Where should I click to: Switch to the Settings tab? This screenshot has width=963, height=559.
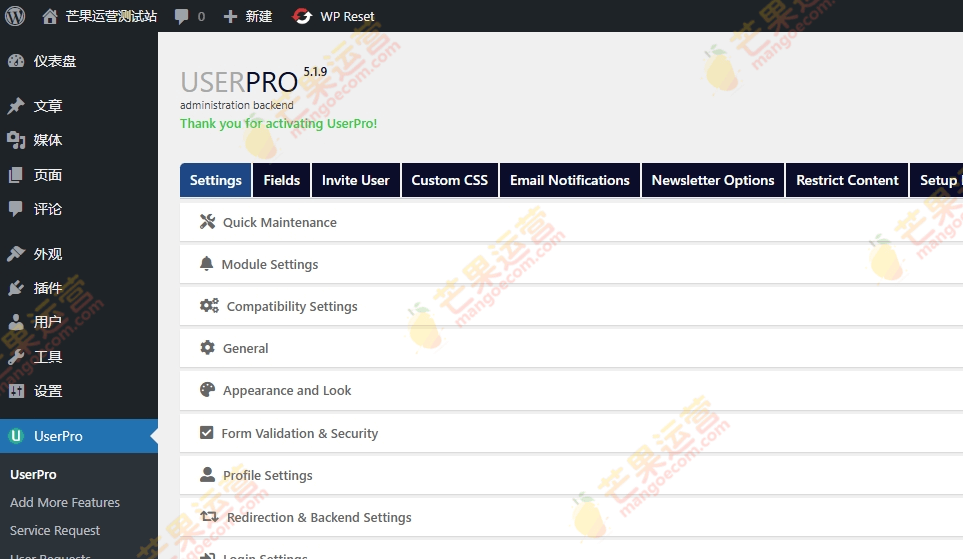click(216, 180)
